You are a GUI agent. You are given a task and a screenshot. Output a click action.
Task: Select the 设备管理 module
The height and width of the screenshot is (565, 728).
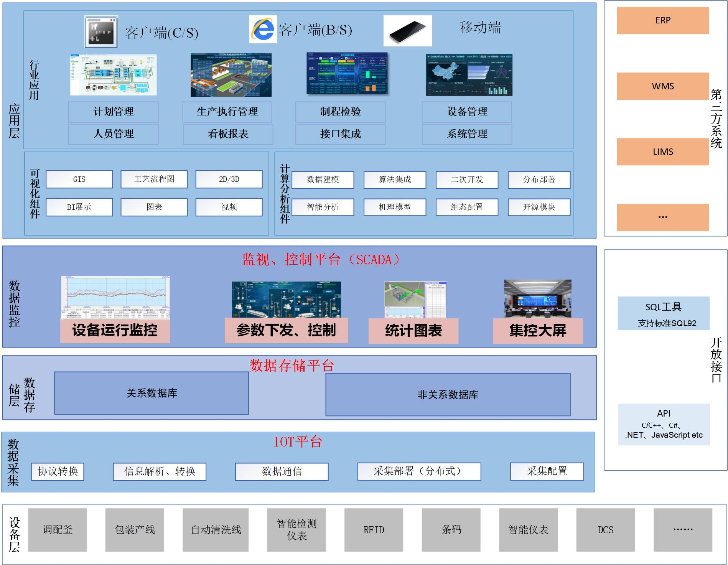point(467,112)
